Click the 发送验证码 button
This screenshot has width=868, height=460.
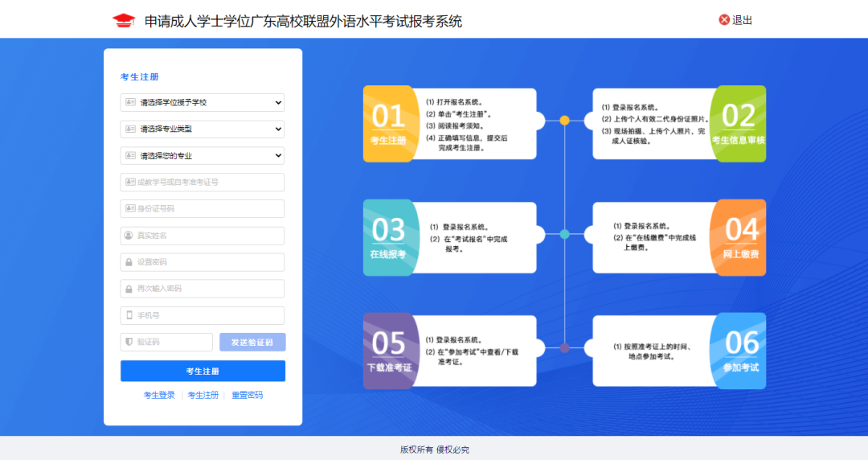point(252,343)
